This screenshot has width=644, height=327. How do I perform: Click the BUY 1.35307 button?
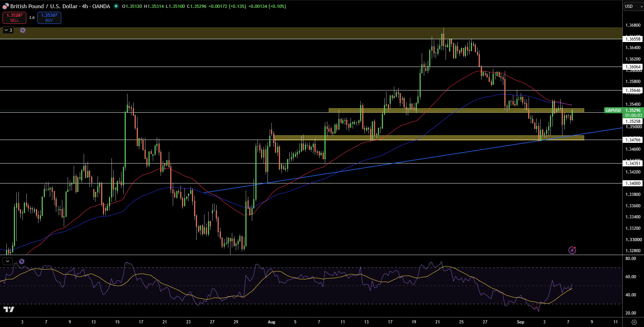coord(49,18)
